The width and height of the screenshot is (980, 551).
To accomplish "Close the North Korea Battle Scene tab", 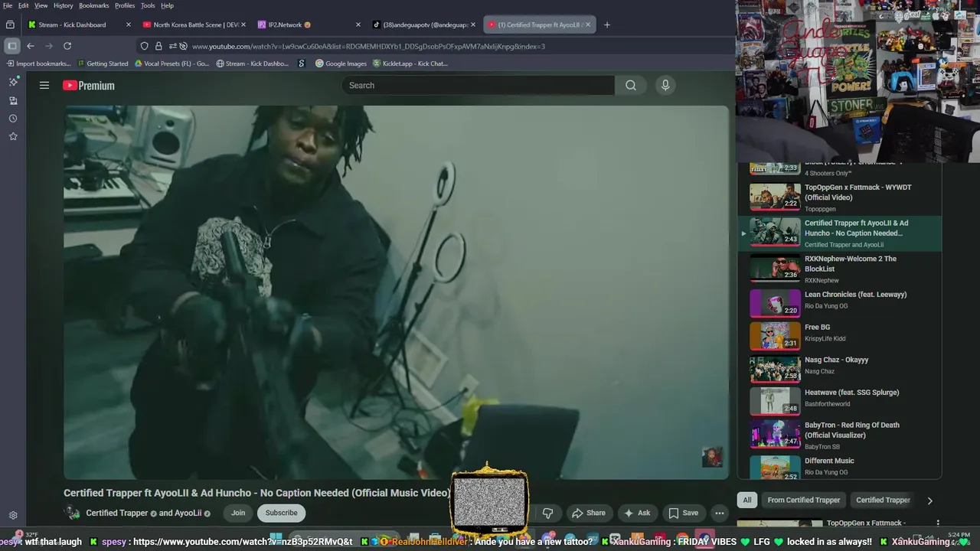I will [243, 24].
